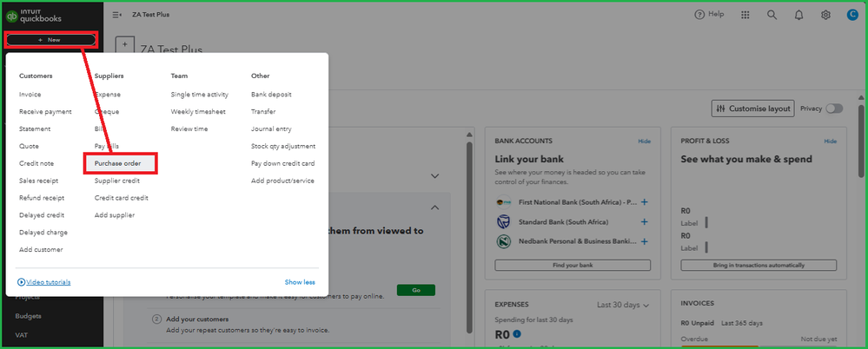
Task: Choose Quote under Customers
Action: point(29,146)
